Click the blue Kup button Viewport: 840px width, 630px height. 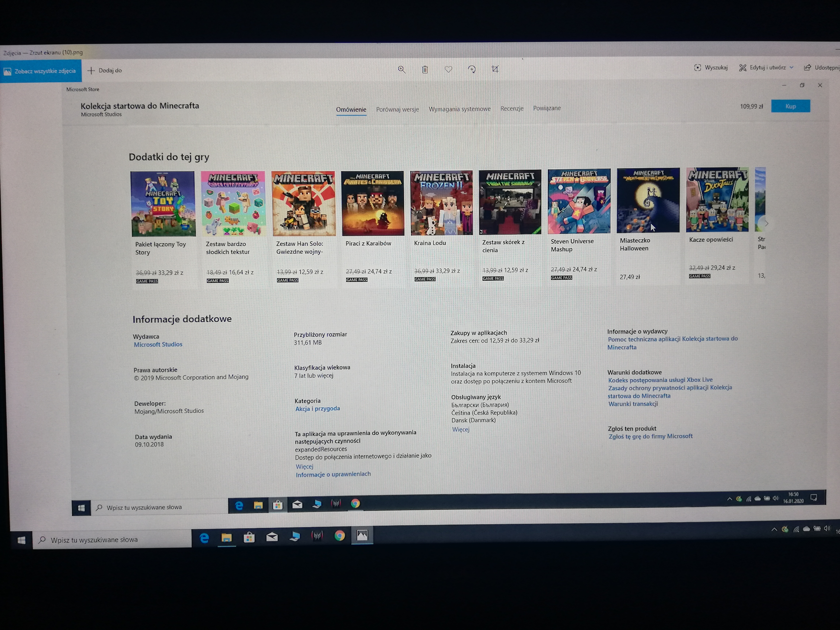[x=790, y=106]
